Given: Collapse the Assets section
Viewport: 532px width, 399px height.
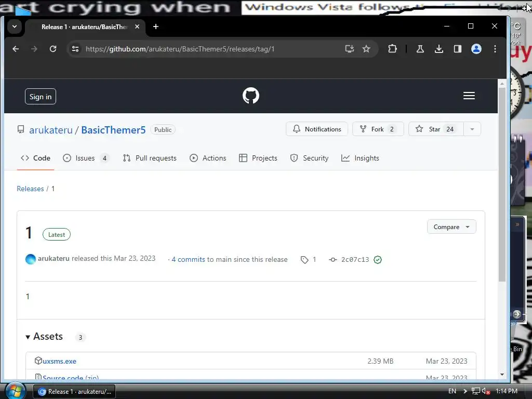Looking at the screenshot, I should (x=45, y=337).
